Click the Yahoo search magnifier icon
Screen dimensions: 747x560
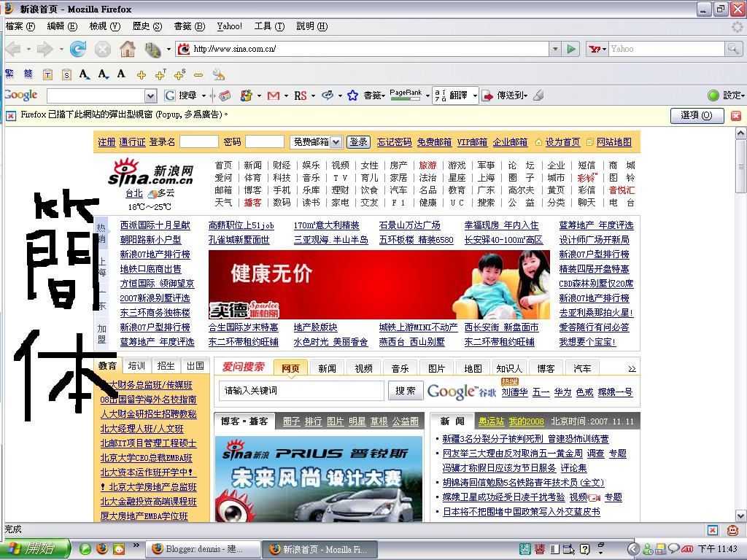click(x=732, y=49)
